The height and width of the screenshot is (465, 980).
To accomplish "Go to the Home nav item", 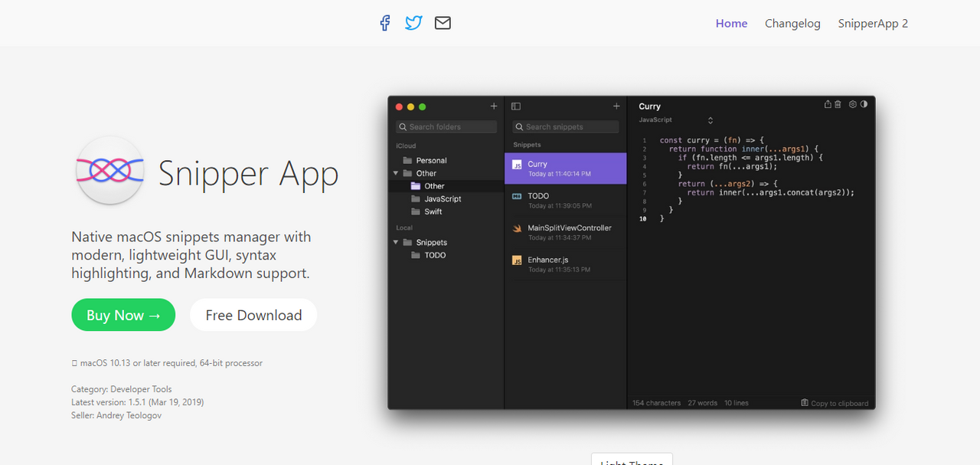I will tap(731, 23).
